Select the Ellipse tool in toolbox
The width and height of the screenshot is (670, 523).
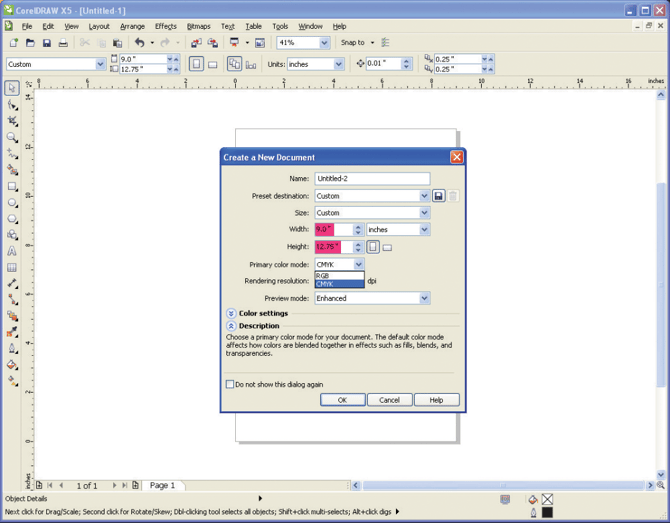pos(12,203)
